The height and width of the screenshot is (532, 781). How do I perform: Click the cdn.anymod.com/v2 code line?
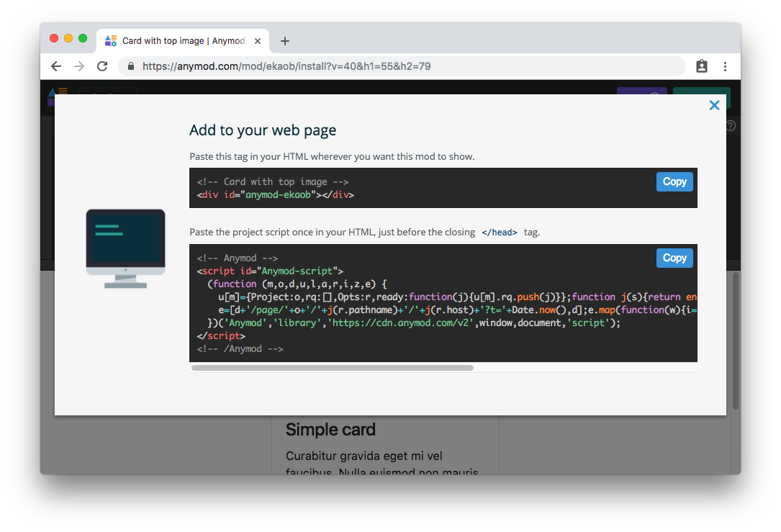click(414, 323)
